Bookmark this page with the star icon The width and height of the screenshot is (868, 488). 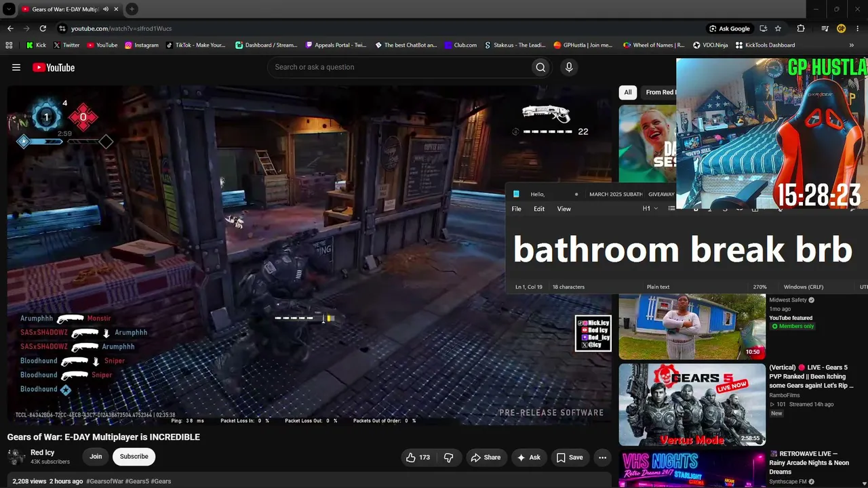point(778,28)
